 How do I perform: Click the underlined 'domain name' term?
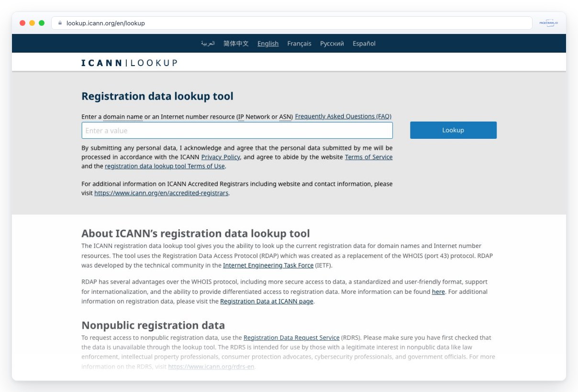[x=123, y=116]
